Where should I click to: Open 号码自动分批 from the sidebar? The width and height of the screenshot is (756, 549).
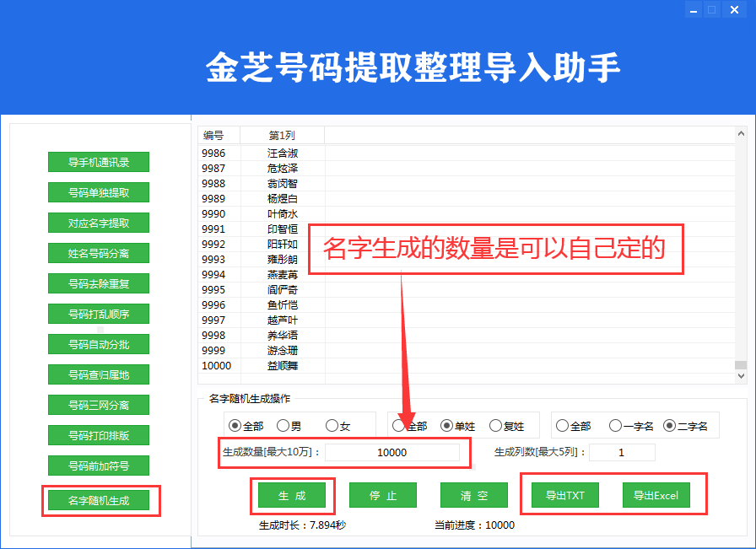99,343
